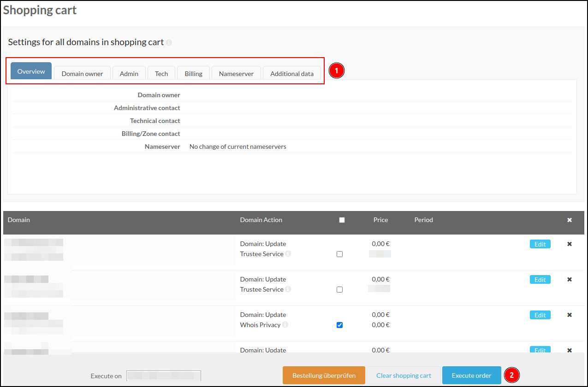
Task: Select the Additional data tab
Action: coord(292,74)
